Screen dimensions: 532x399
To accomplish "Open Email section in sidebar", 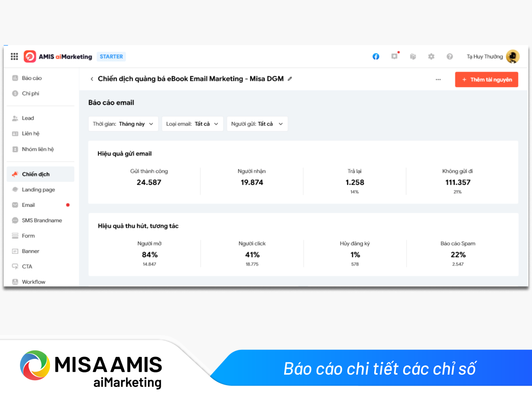I will tap(28, 205).
